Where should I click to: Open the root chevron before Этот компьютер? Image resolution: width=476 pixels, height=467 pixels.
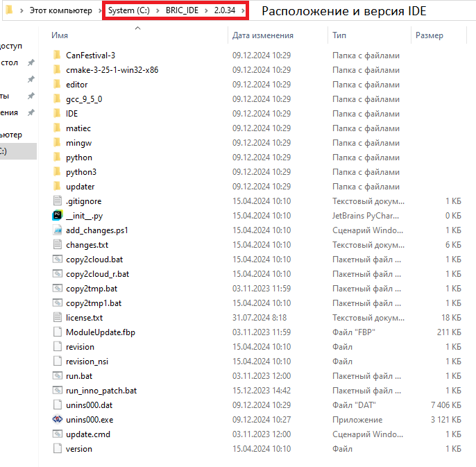[x=22, y=10]
